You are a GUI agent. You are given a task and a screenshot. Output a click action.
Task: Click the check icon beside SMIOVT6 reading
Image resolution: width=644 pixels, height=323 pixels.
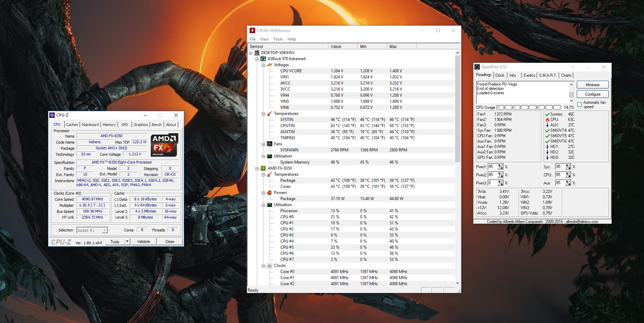tap(547, 141)
